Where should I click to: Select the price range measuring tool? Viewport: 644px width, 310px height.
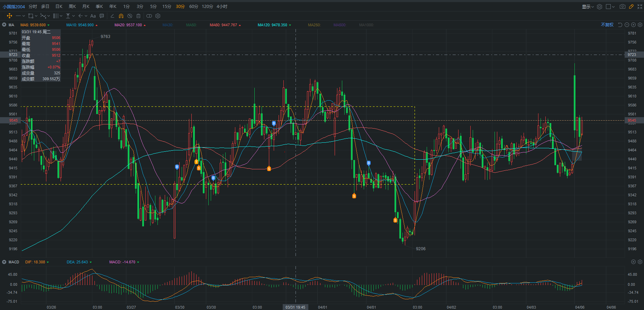pyautogui.click(x=68, y=16)
